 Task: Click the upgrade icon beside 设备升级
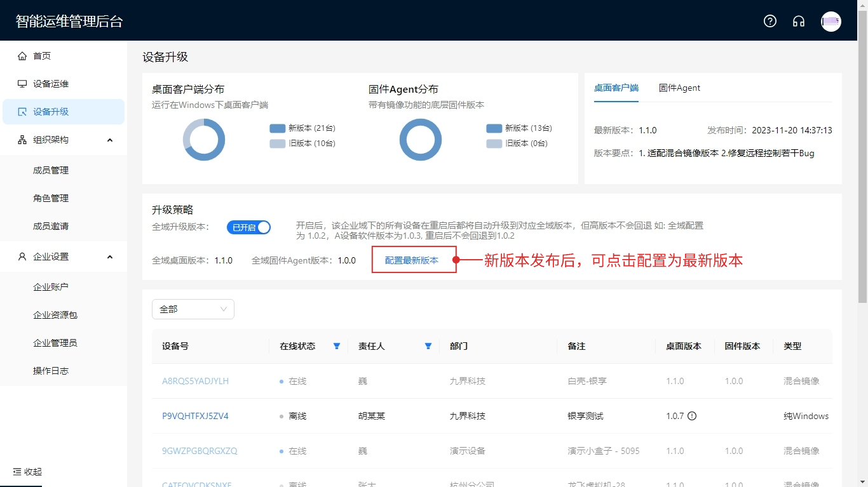click(x=22, y=112)
